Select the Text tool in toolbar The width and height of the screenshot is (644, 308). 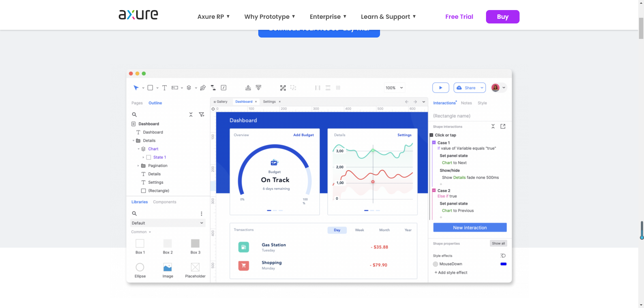(x=164, y=88)
